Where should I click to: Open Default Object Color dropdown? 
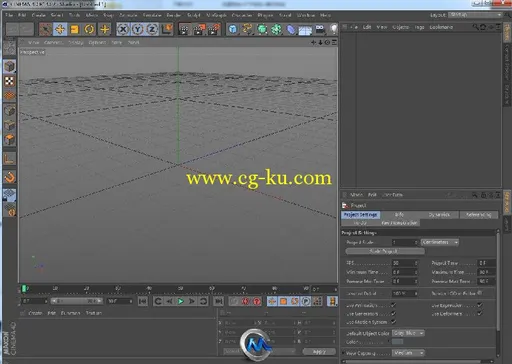[408, 333]
